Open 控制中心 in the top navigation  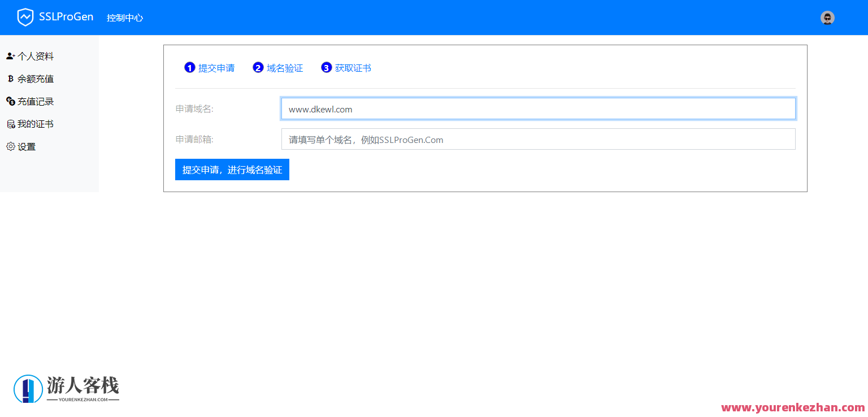(125, 18)
